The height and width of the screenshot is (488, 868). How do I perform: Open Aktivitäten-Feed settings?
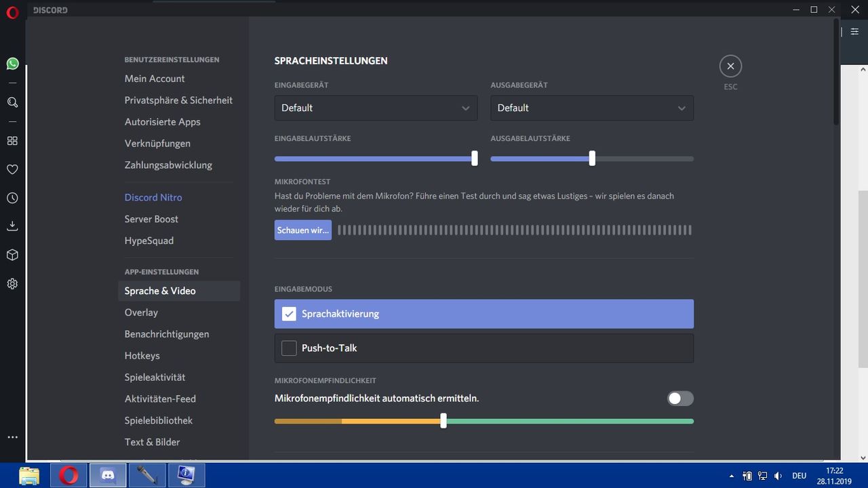click(x=160, y=399)
